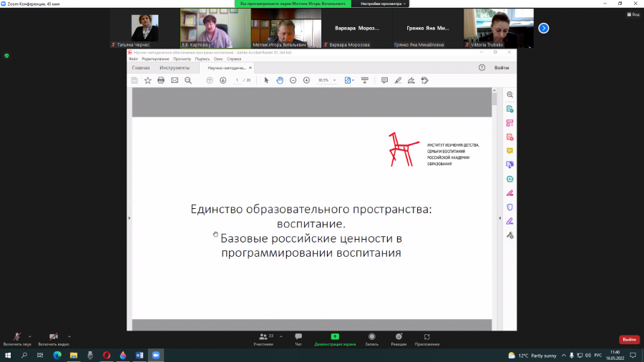This screenshot has height=362, width=644.
Task: Click the red Выйти leave button
Action: click(x=629, y=339)
